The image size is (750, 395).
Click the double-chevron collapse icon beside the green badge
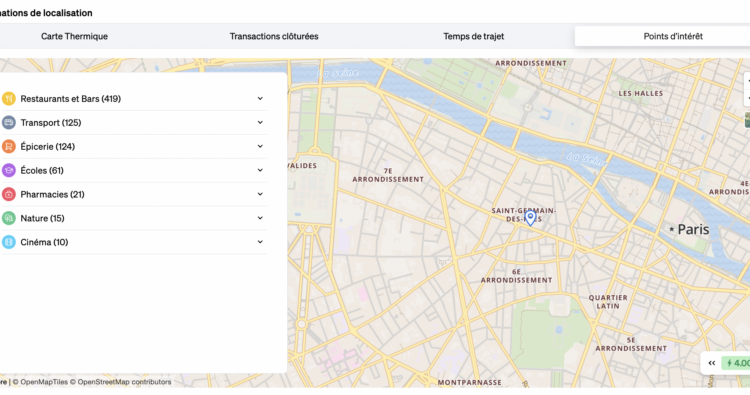click(712, 363)
